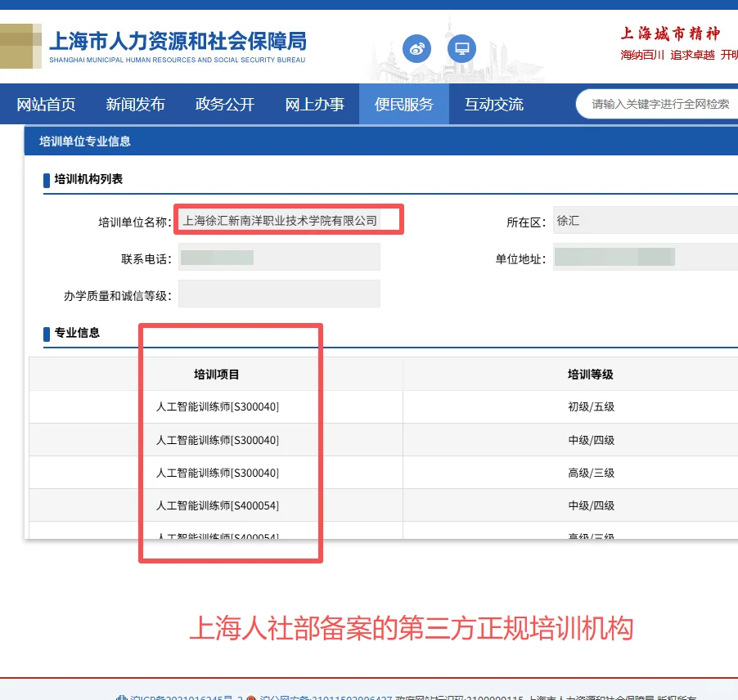Click the monitor icon in header

point(461,48)
